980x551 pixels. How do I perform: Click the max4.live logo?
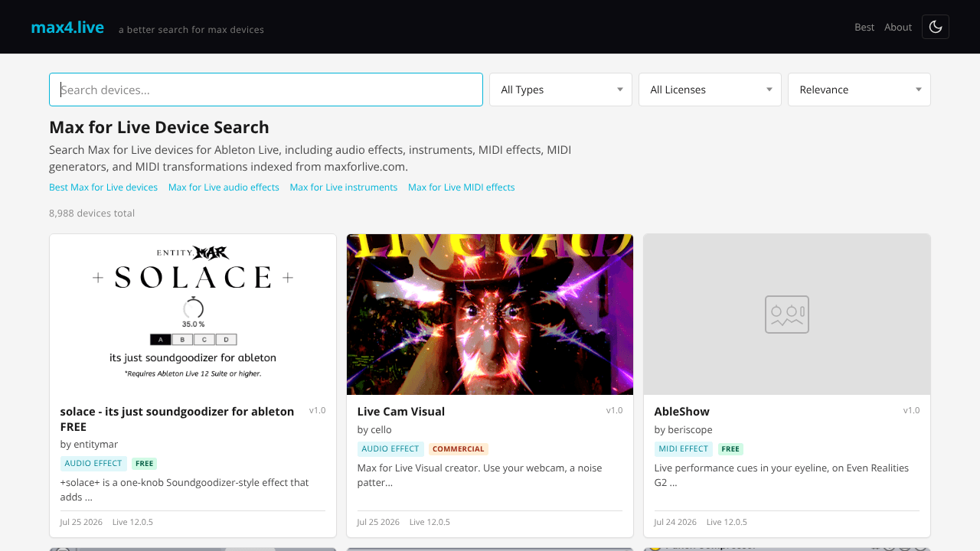point(67,28)
